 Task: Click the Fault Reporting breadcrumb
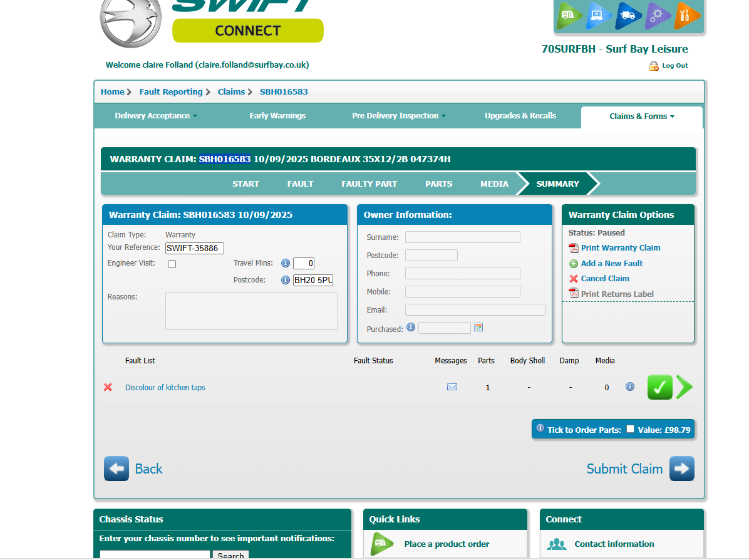[171, 91]
